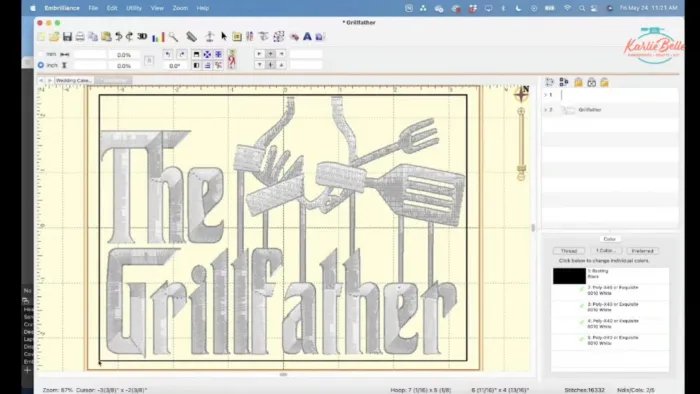Open the Edit menu

click(x=112, y=8)
